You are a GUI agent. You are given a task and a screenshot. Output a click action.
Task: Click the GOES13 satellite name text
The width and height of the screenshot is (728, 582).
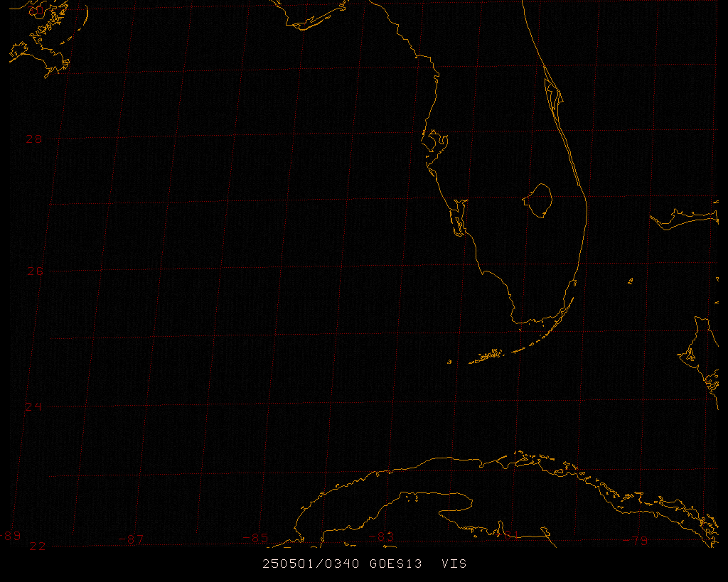coord(395,564)
